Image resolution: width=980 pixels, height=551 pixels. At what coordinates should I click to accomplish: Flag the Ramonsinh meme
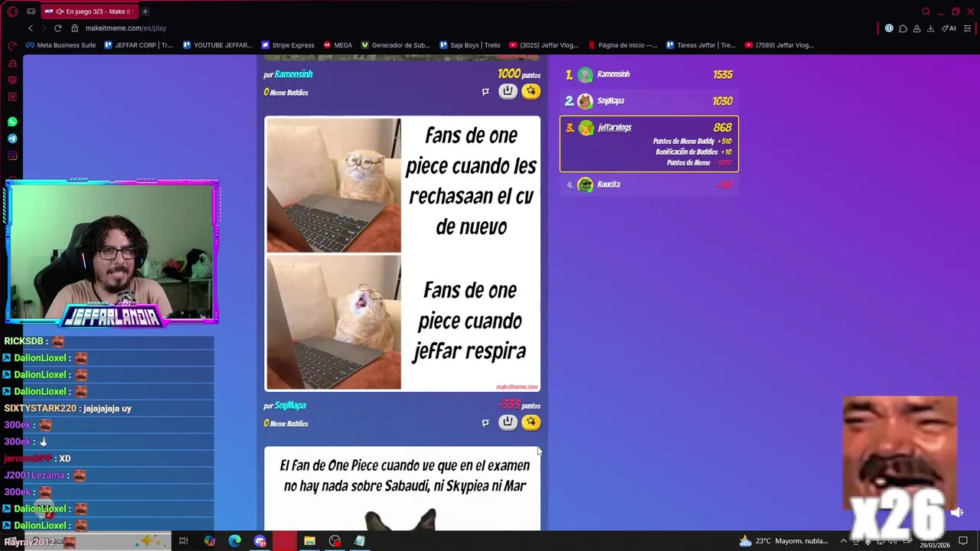pos(485,92)
